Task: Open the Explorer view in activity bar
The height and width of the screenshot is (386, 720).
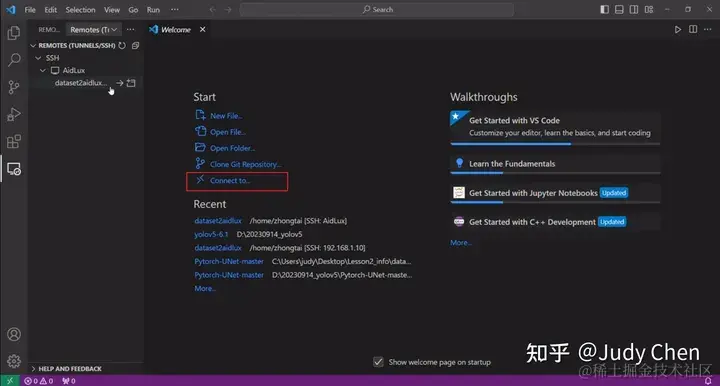Action: pos(14,33)
